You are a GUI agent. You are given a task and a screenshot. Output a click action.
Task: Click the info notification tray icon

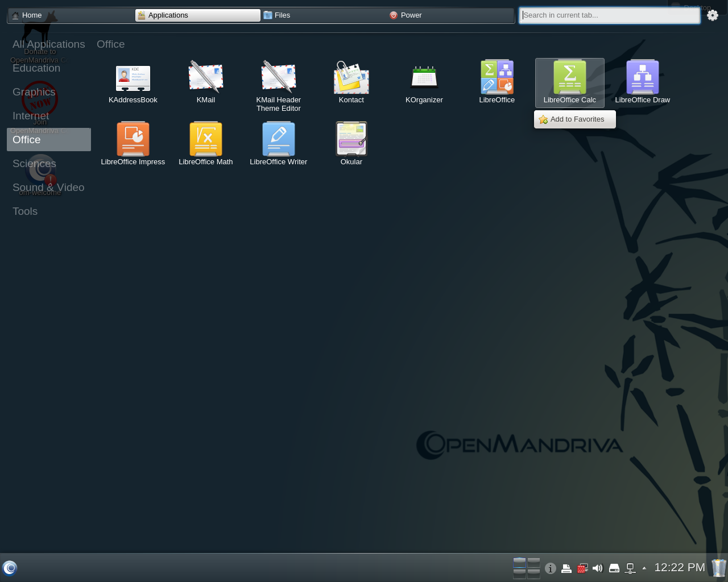tap(550, 568)
